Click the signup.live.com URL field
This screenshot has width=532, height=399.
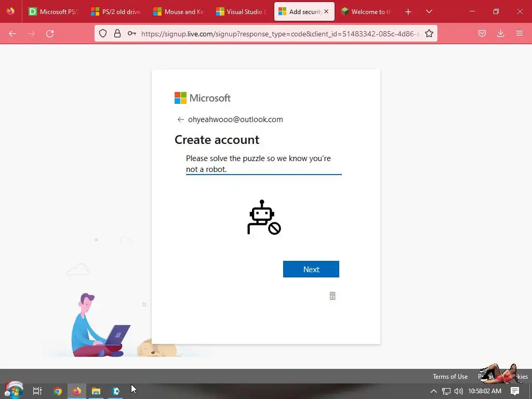tap(280, 34)
